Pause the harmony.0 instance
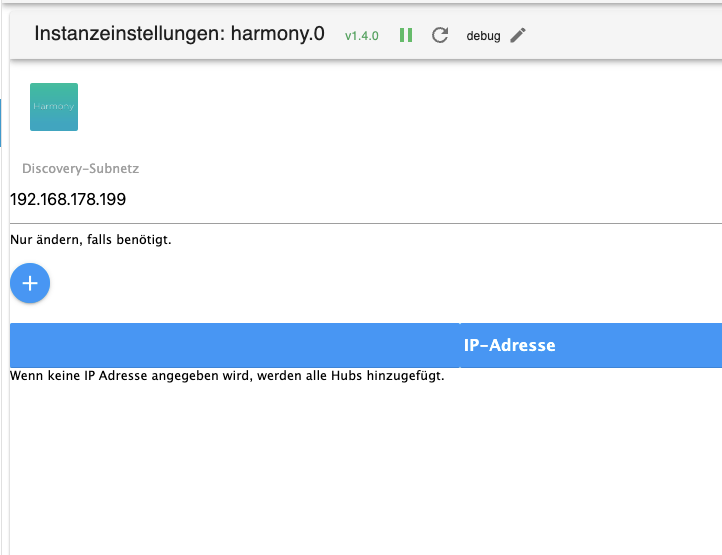This screenshot has height=555, width=722. click(x=406, y=35)
